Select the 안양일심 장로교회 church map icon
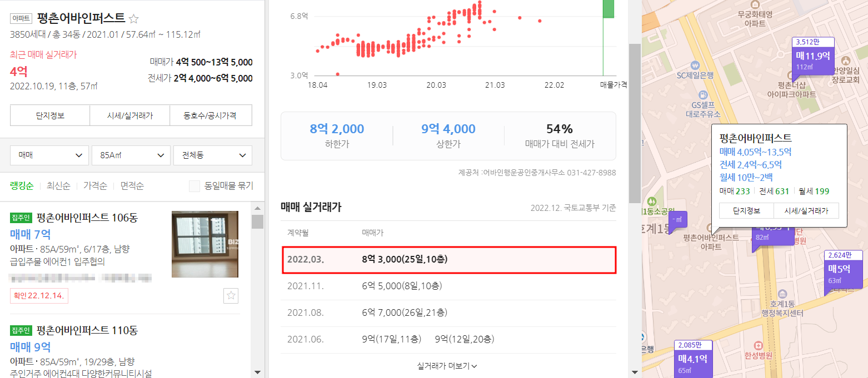 click(x=846, y=60)
